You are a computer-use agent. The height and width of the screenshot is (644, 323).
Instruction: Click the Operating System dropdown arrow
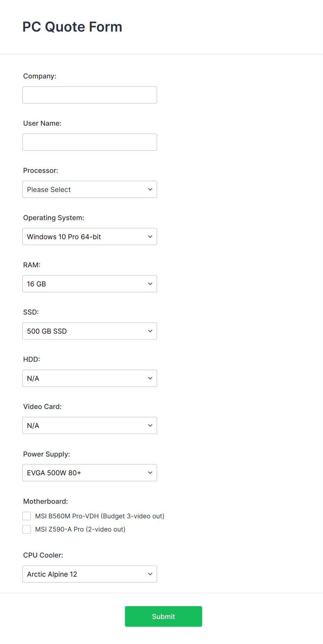tap(150, 236)
